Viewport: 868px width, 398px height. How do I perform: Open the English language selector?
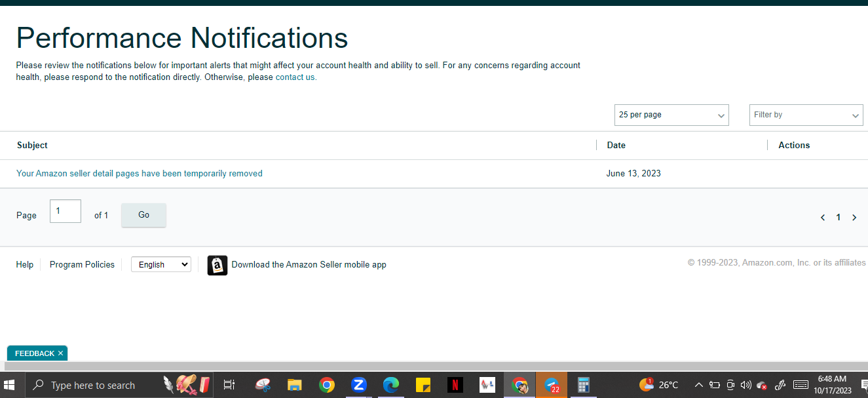(161, 265)
